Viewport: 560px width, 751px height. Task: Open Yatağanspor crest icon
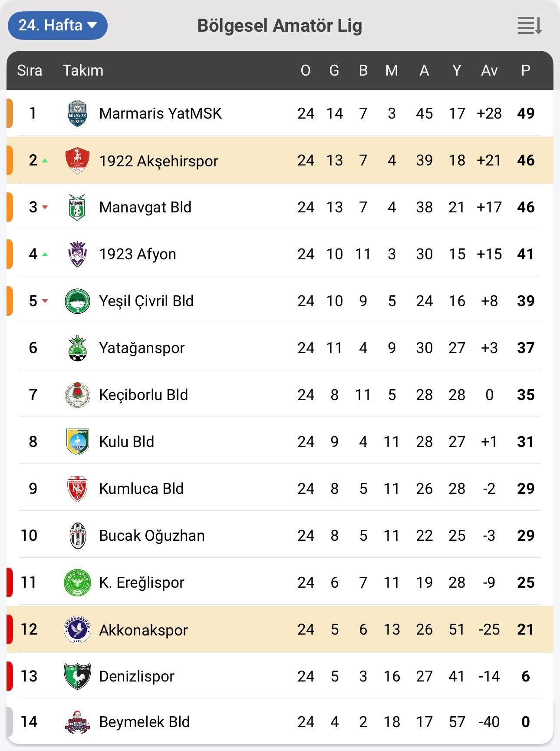click(x=78, y=348)
